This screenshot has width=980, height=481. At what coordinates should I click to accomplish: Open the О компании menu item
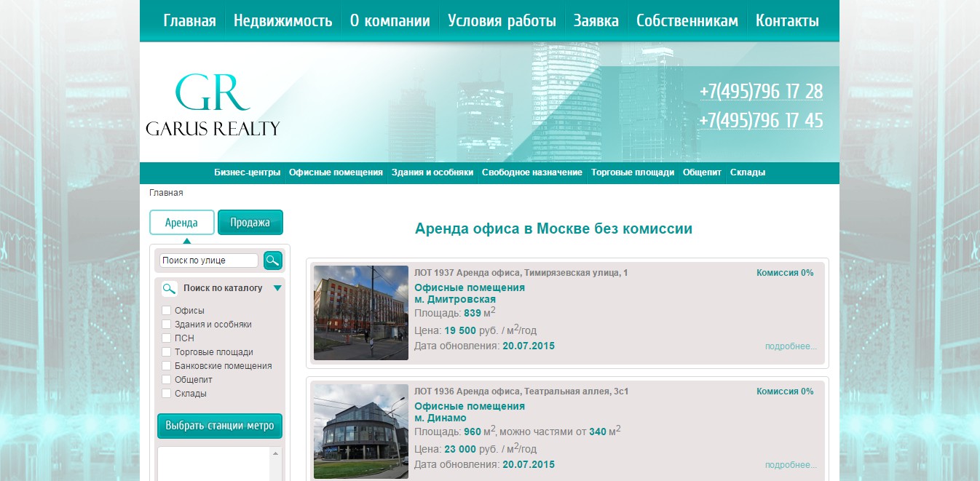[x=390, y=21]
